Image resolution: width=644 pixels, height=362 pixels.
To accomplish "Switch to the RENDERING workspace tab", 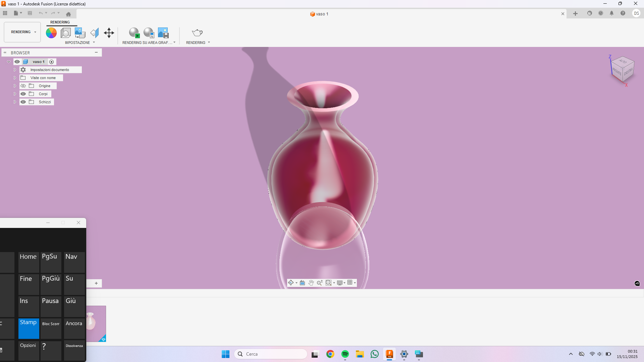I will (x=60, y=22).
